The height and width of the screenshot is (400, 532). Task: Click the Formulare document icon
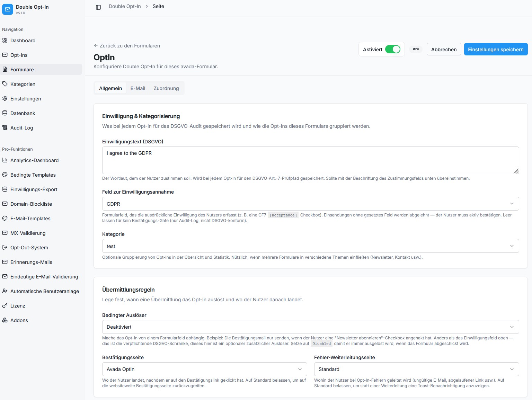[5, 69]
